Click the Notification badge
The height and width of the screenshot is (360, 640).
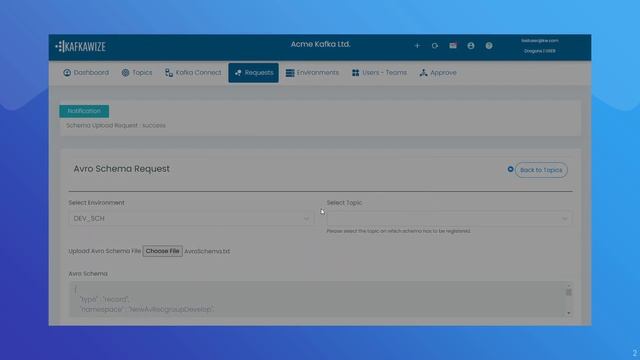(x=84, y=111)
